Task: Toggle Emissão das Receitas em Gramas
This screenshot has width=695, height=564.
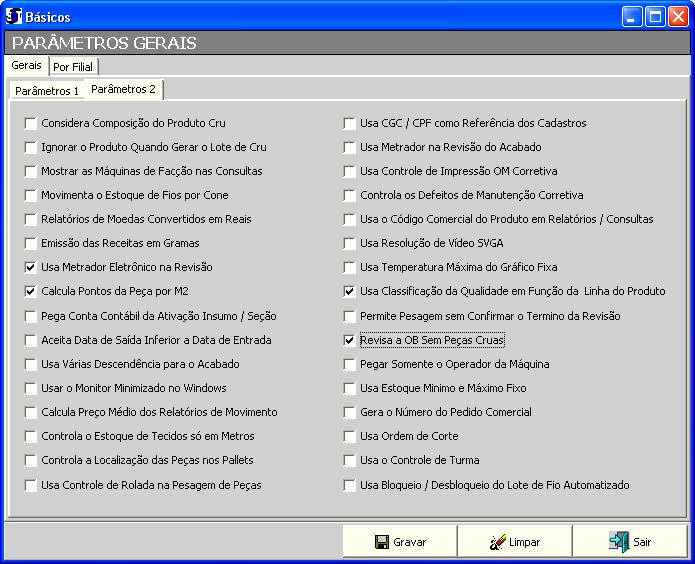Action: (31, 244)
